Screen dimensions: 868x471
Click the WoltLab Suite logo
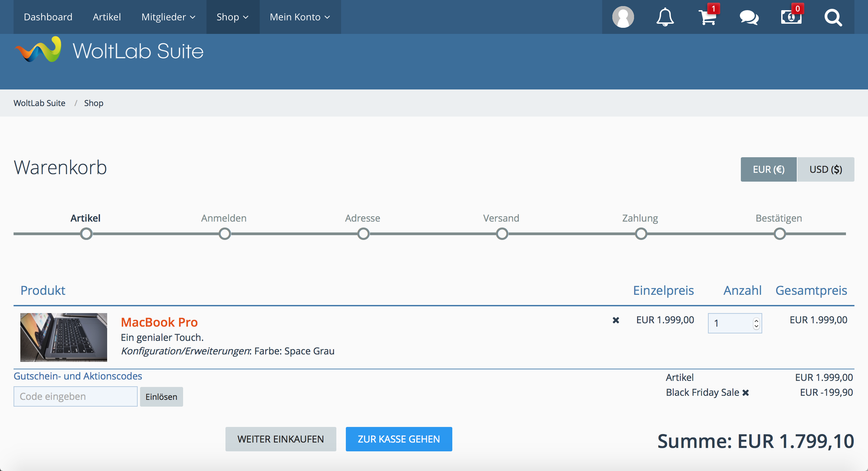click(109, 51)
